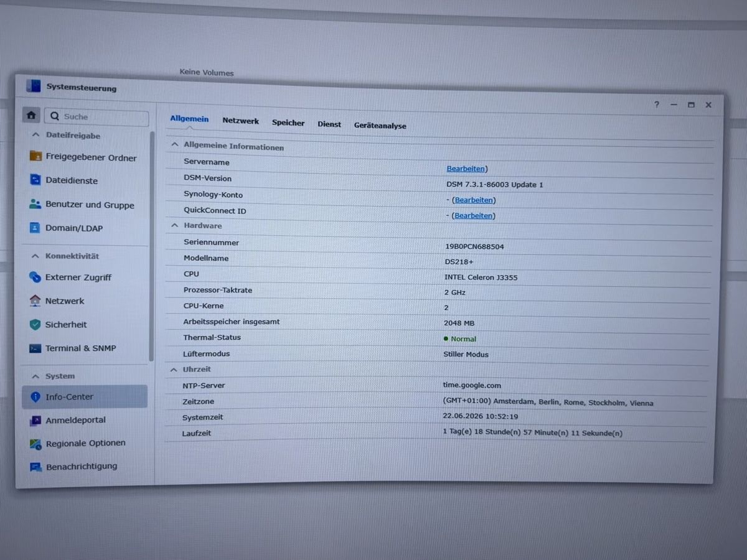
Task: Open Sicherheit shield icon
Action: point(35,324)
